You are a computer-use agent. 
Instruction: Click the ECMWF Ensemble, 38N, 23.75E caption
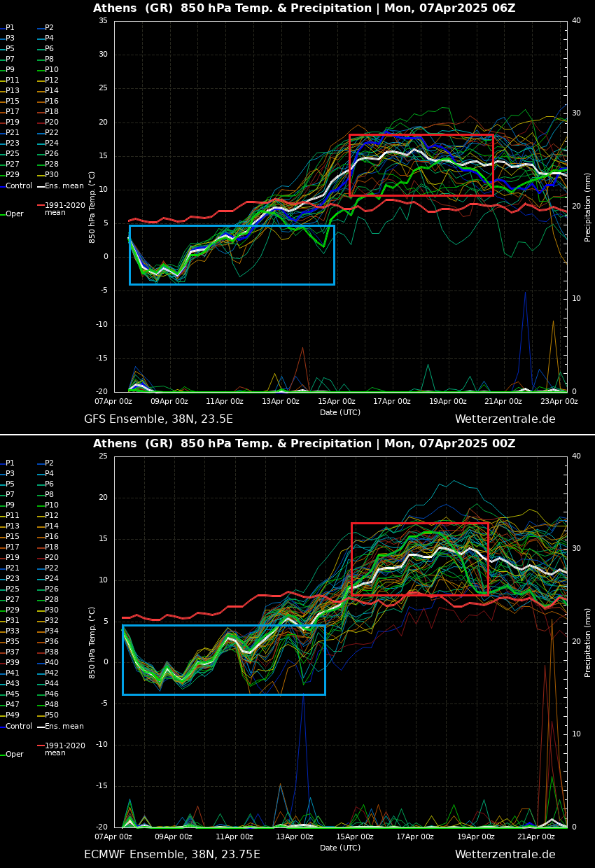point(171,855)
